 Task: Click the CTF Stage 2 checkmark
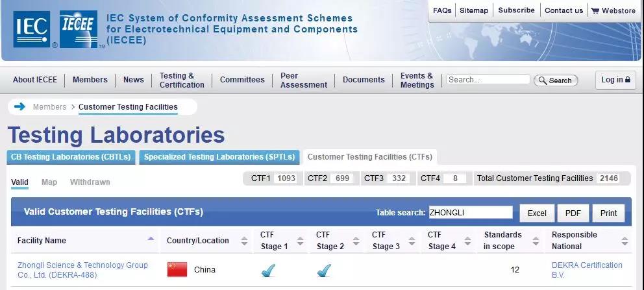click(x=324, y=271)
